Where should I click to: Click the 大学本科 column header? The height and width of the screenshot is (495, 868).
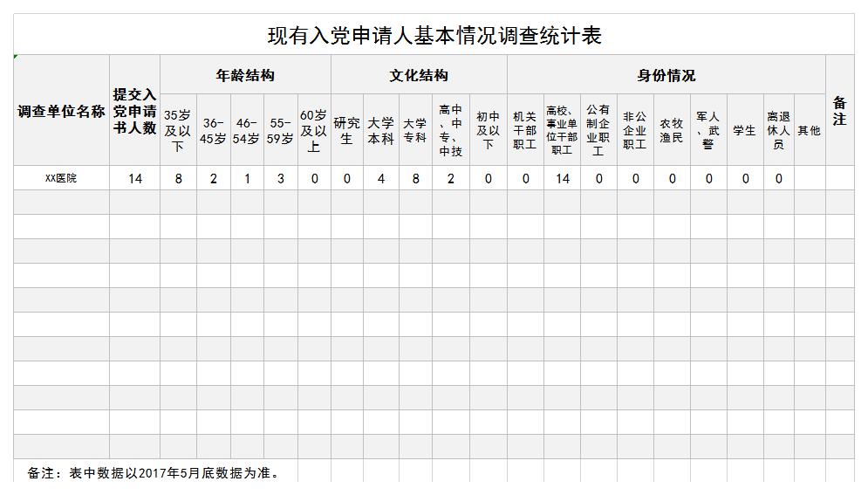click(x=381, y=130)
